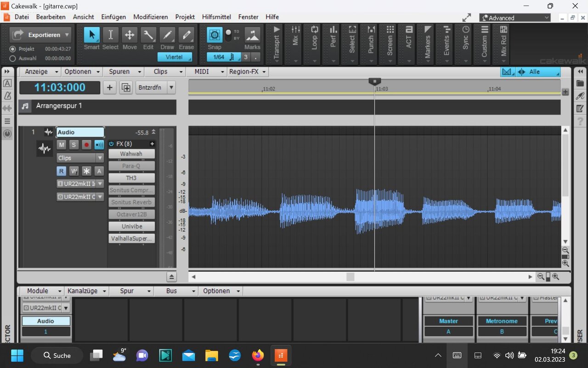The height and width of the screenshot is (368, 588).
Task: Select the Auswahl radio button
Action: tap(13, 58)
